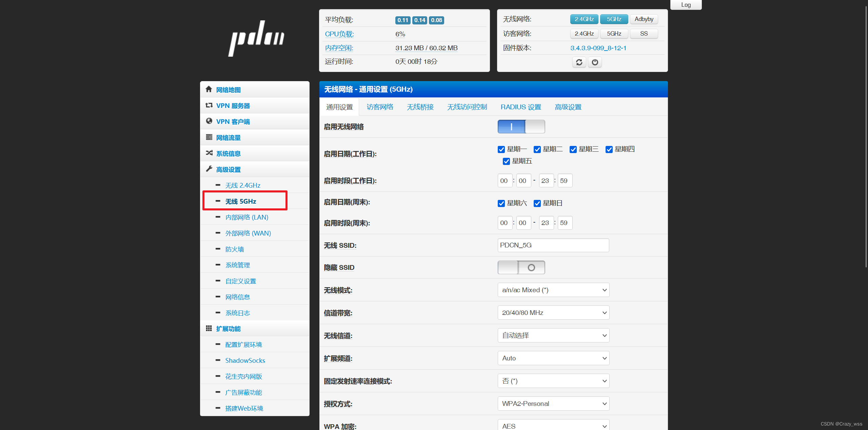This screenshot has width=868, height=430.
Task: Open the 授权方式 WPA2-Personal dropdown
Action: pyautogui.click(x=553, y=404)
